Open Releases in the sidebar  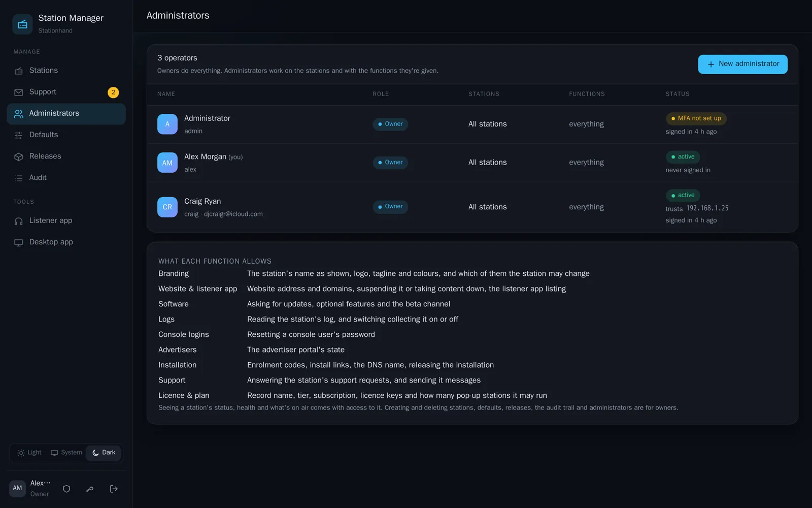coord(66,156)
